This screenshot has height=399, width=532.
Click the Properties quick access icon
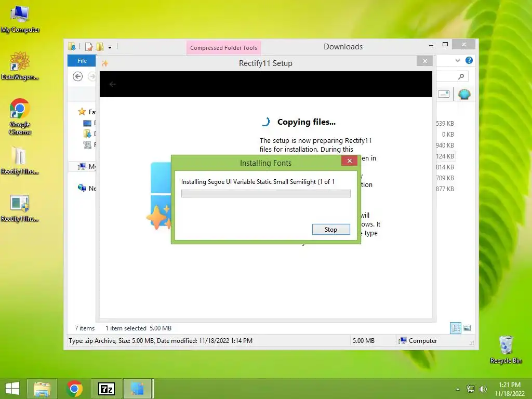pos(89,46)
